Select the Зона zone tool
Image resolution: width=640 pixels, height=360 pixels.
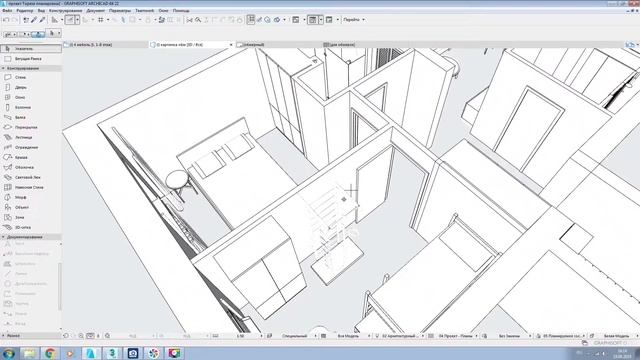31,217
